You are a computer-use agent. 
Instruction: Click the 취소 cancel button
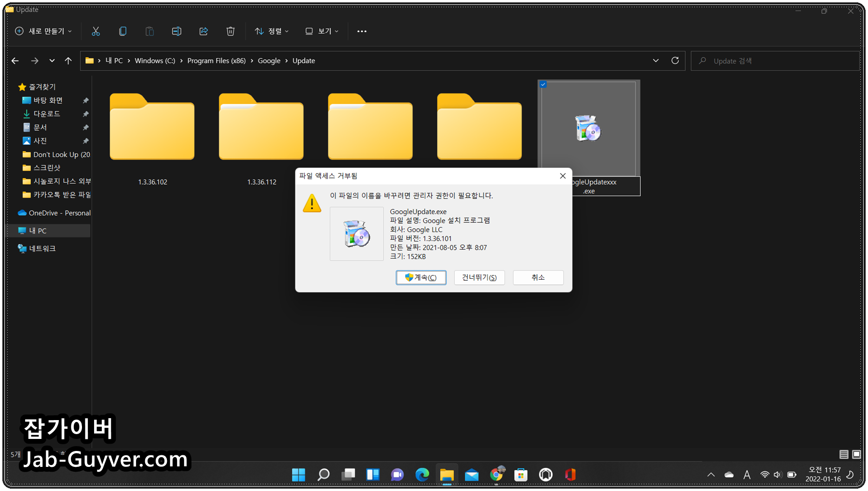click(538, 278)
